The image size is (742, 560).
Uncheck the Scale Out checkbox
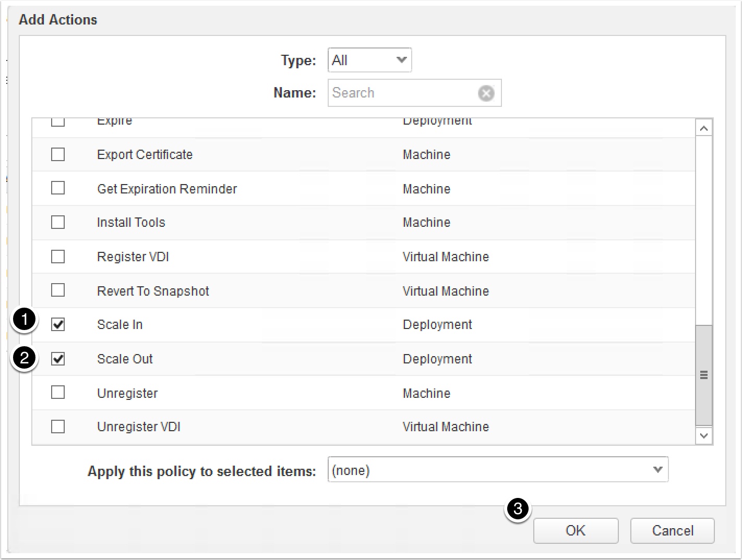pyautogui.click(x=58, y=359)
